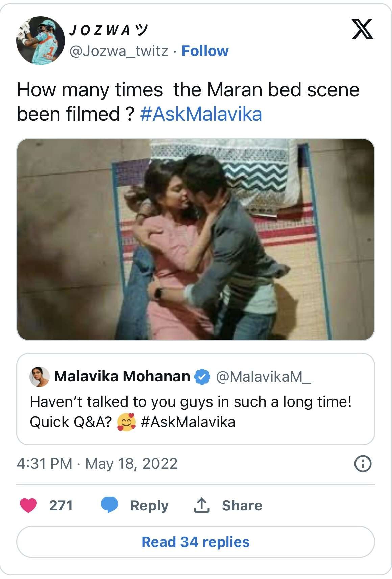The height and width of the screenshot is (579, 392).
Task: Open the 4:31 PM May 18, 2022 timestamp
Action: (x=97, y=464)
